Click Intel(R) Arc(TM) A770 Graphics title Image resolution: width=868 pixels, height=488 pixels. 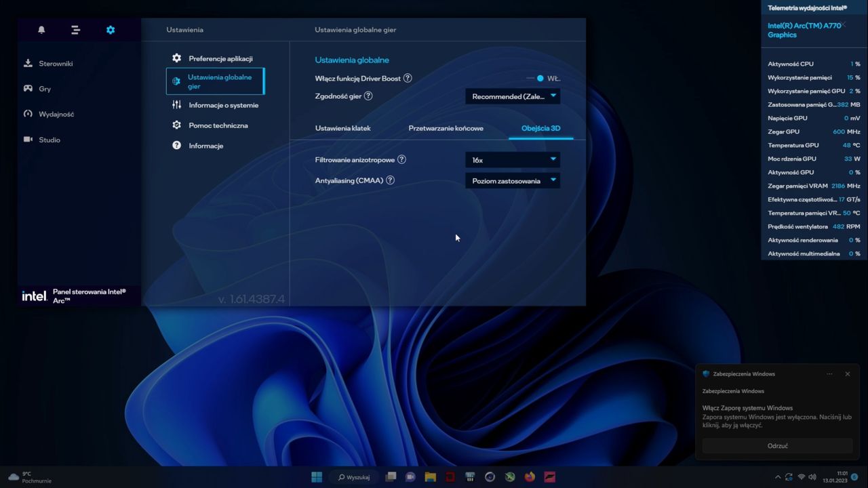tap(804, 30)
